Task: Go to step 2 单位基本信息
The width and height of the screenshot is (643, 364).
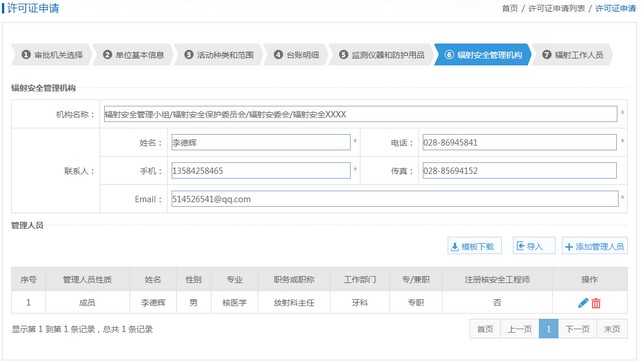Action: pyautogui.click(x=133, y=55)
